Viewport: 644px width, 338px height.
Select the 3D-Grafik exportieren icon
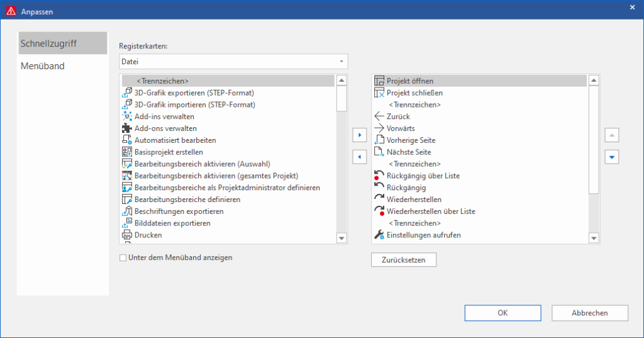(x=126, y=93)
